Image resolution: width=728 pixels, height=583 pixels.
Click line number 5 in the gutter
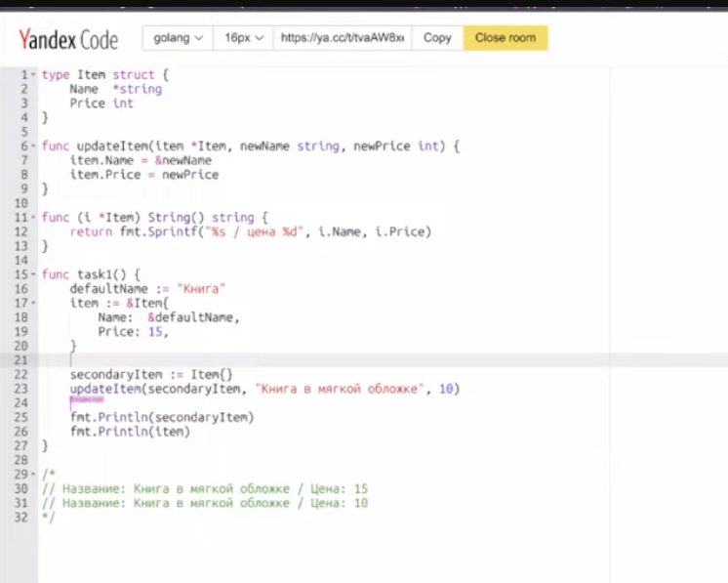pyautogui.click(x=23, y=132)
